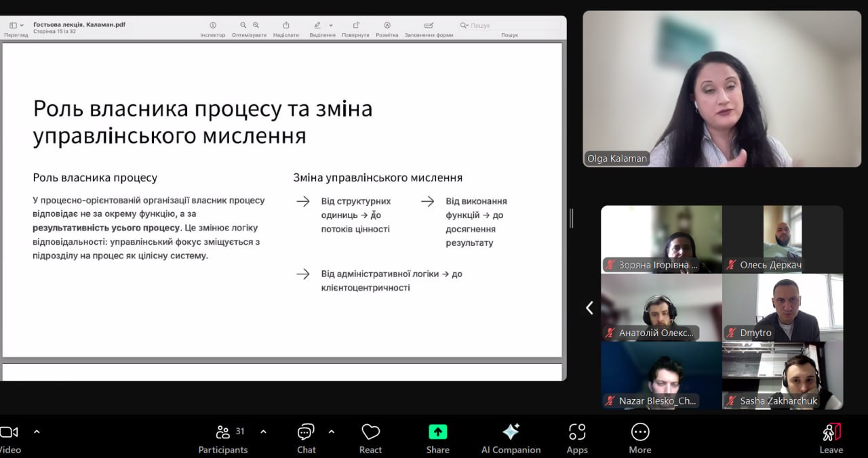Screen dimensions: 868x458
Task: Open the More options menu
Action: (640, 438)
